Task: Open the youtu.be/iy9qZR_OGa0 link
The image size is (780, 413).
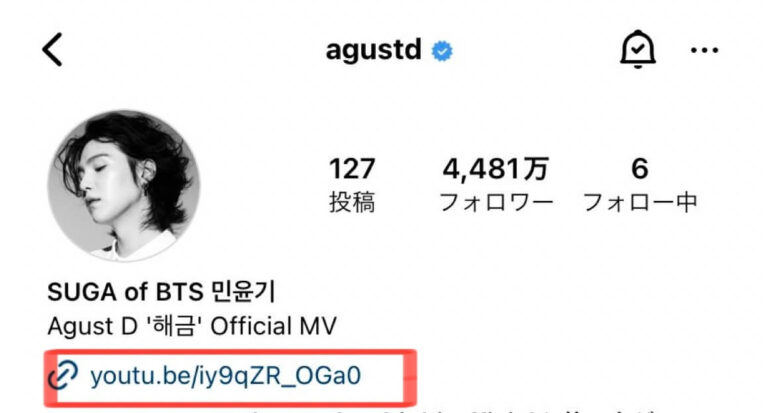Action: [x=225, y=376]
